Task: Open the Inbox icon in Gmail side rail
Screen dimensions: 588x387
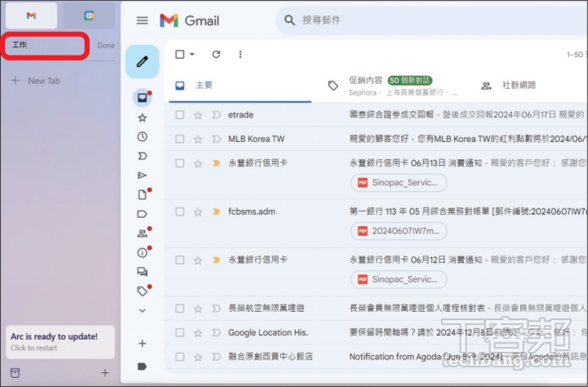Action: [x=142, y=98]
